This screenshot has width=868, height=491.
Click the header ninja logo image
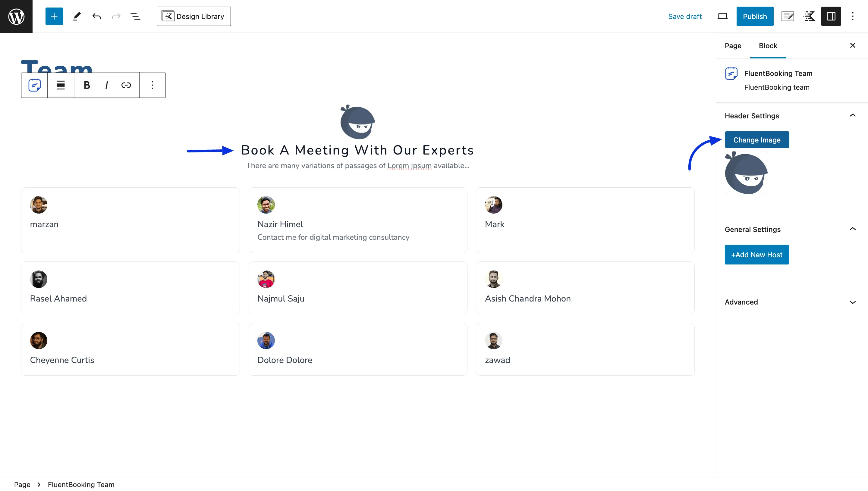357,122
